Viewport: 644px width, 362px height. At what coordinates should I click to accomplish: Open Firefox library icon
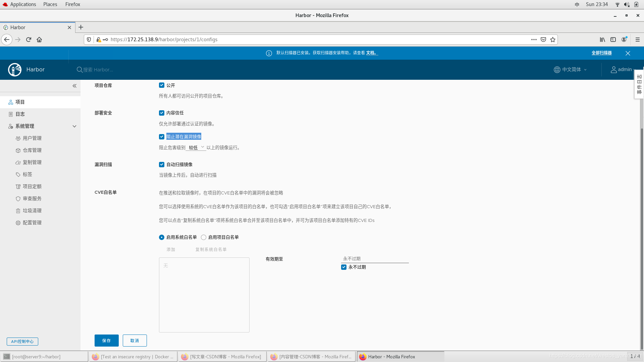coord(602,40)
